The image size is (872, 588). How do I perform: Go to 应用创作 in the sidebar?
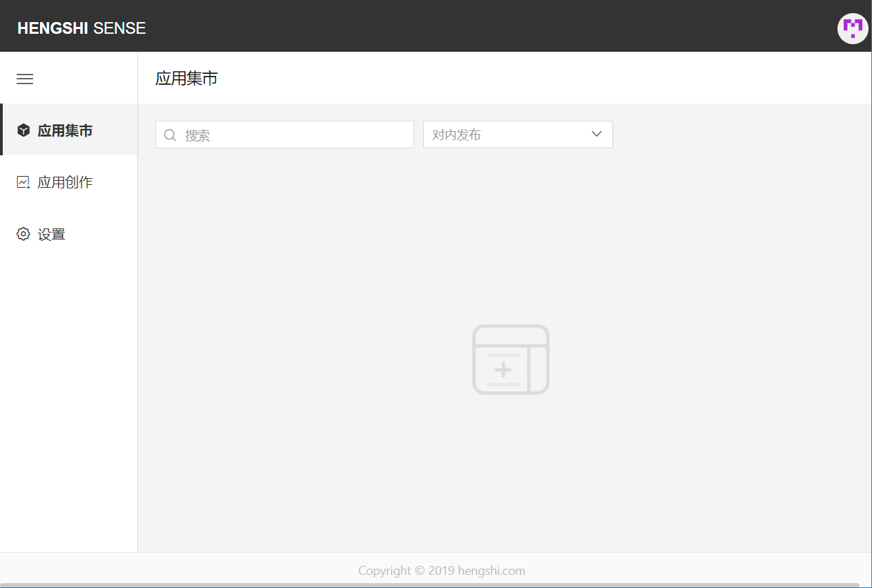(x=69, y=182)
